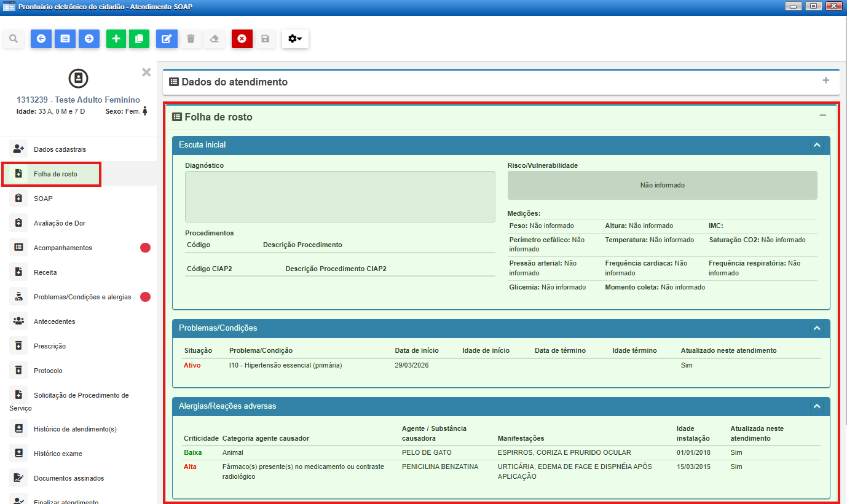This screenshot has width=847, height=504.
Task: Click the blue edit pencil icon
Action: [x=167, y=39]
